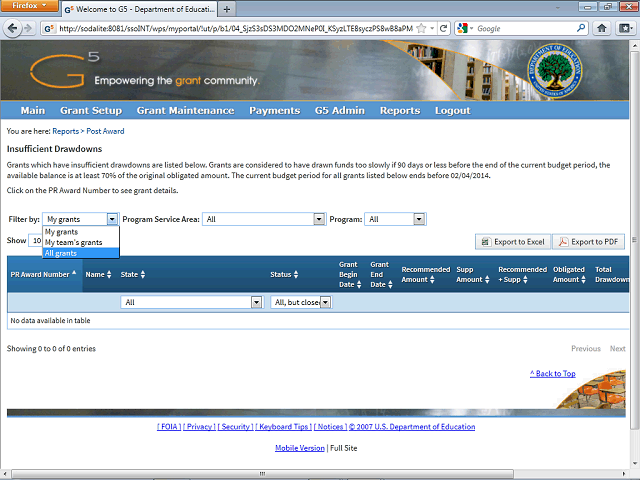
Task: Click the Department of Education seal
Action: tap(555, 70)
